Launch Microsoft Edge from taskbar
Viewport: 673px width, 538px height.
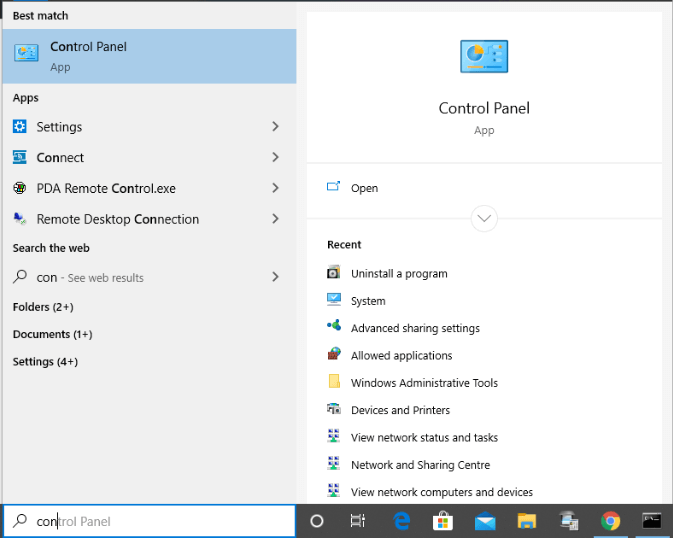(x=401, y=521)
